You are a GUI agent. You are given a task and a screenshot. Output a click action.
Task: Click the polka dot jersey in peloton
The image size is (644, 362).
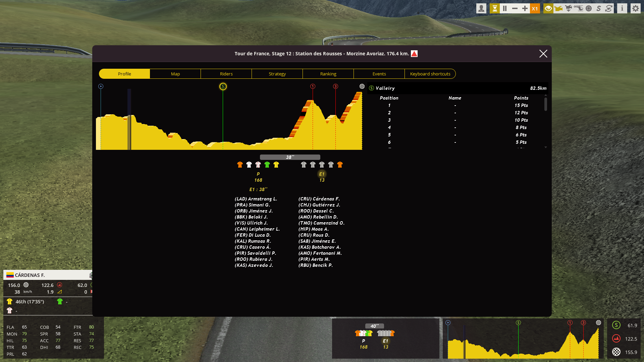pos(258,165)
